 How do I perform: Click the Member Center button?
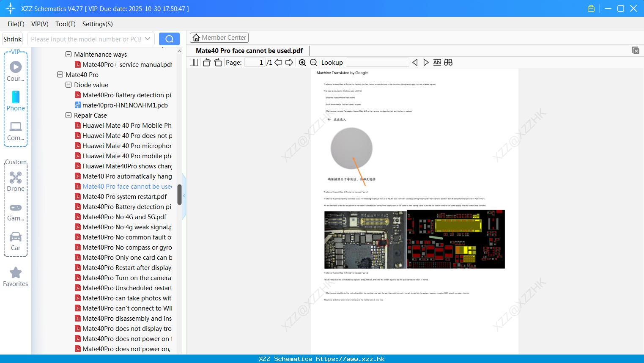[x=219, y=38]
